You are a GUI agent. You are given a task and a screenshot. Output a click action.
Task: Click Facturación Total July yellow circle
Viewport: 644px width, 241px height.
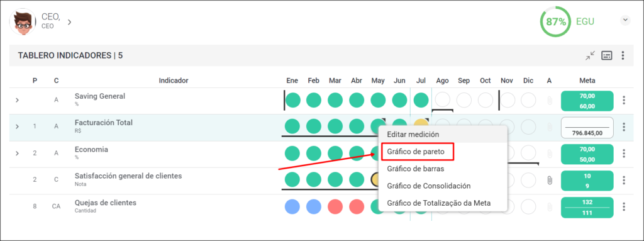pyautogui.click(x=421, y=123)
